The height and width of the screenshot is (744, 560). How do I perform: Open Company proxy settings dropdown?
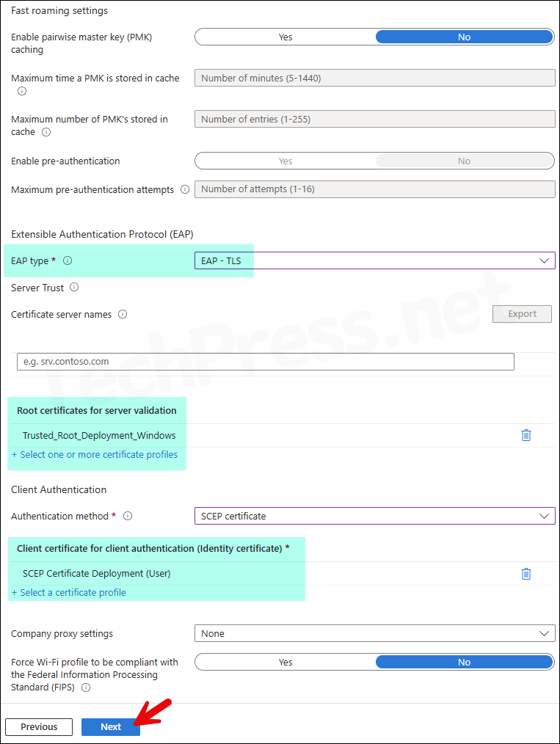375,633
